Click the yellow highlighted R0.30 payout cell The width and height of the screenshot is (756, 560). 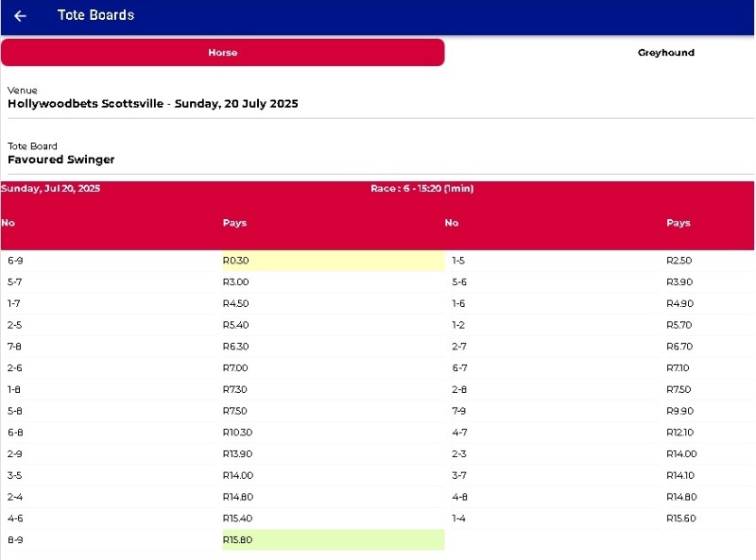click(333, 260)
